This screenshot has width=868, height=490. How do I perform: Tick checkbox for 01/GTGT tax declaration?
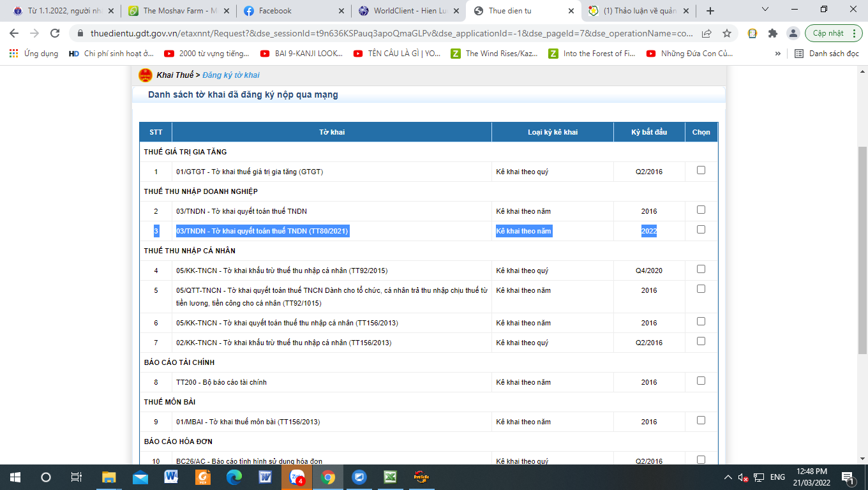click(701, 170)
